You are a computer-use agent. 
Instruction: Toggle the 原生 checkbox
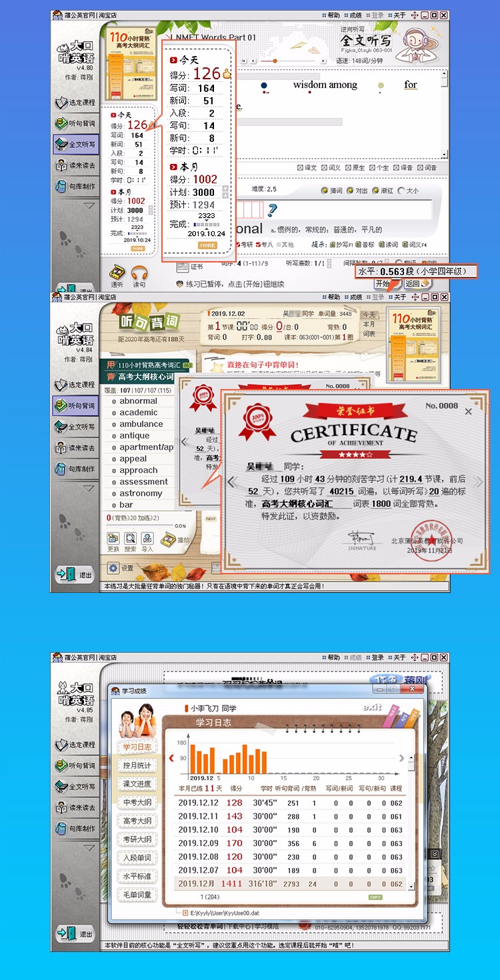click(355, 168)
